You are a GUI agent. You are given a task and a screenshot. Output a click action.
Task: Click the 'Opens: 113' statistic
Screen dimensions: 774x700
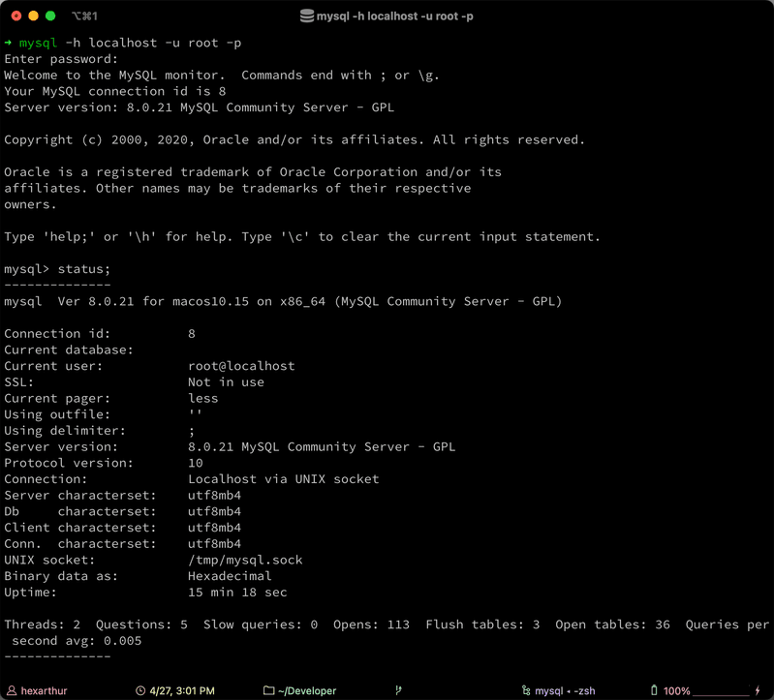coord(371,625)
